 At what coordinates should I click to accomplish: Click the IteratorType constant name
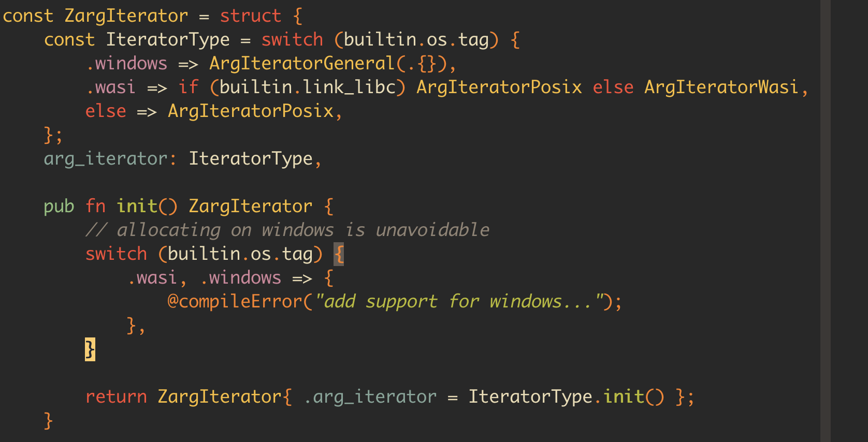click(x=168, y=40)
